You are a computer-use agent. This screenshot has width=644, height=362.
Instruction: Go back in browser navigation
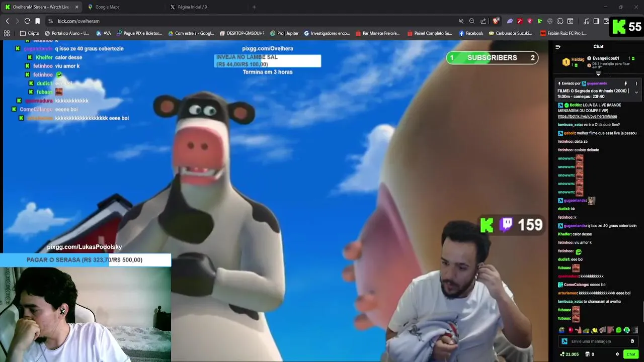click(x=7, y=21)
